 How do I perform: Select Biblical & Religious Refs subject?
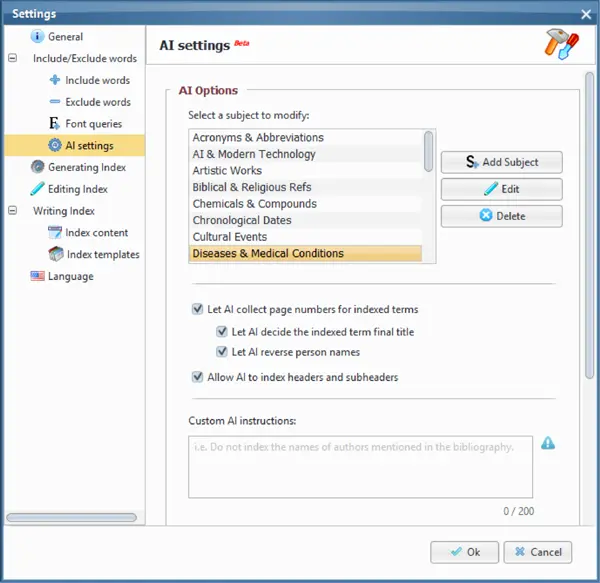306,187
